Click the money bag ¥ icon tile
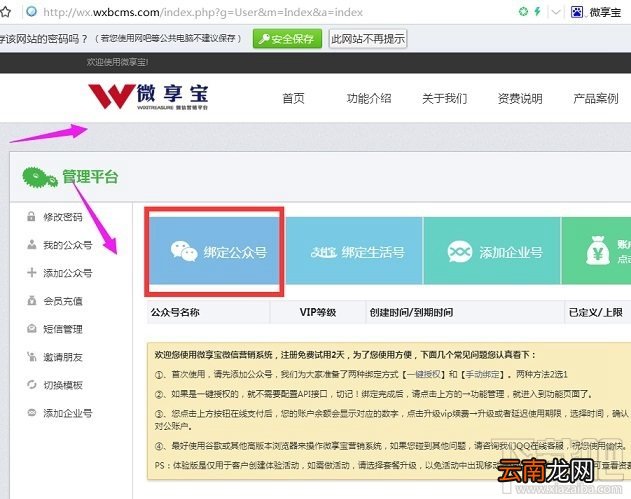The height and width of the screenshot is (499, 631). tap(597, 251)
